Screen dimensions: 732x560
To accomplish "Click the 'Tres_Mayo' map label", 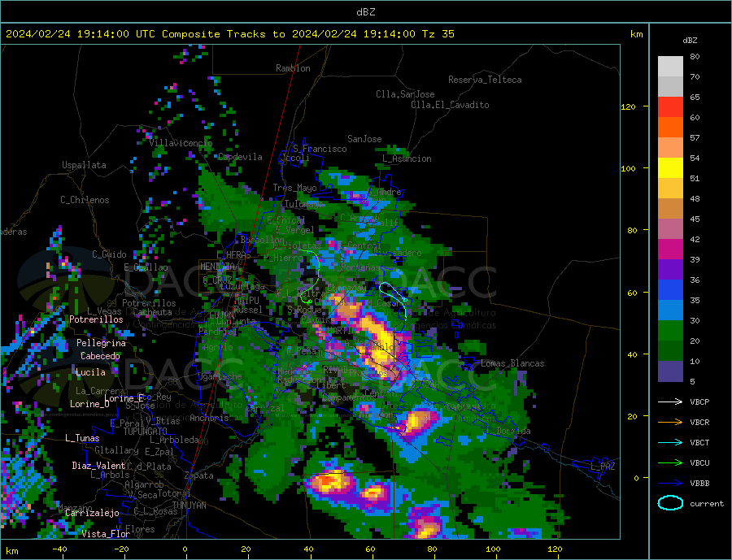I will click(294, 188).
